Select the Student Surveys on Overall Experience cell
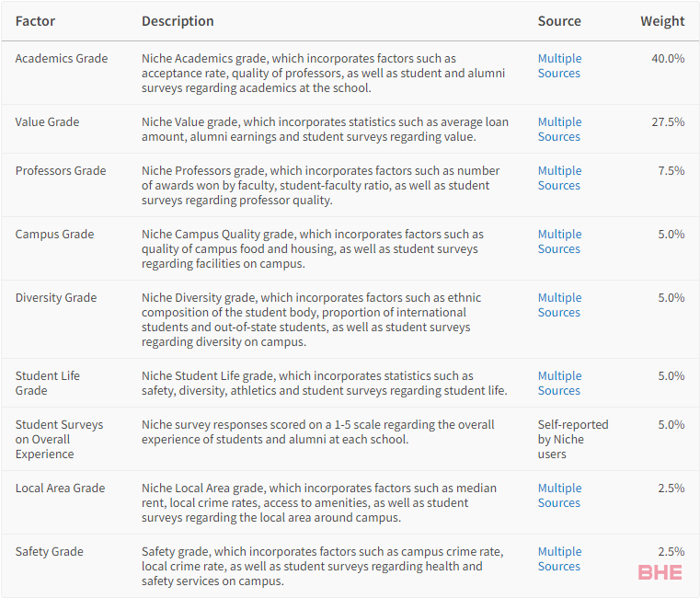This screenshot has width=700, height=598. coord(59,439)
